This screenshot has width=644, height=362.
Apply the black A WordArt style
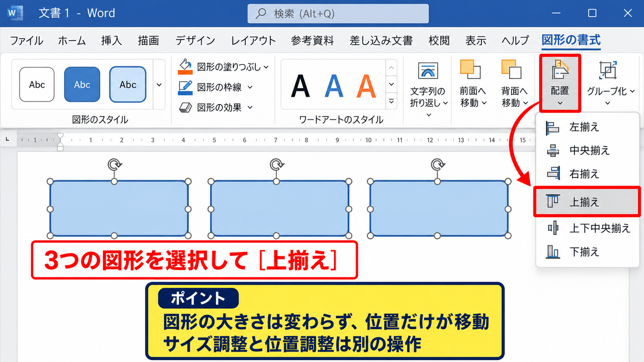[x=300, y=87]
